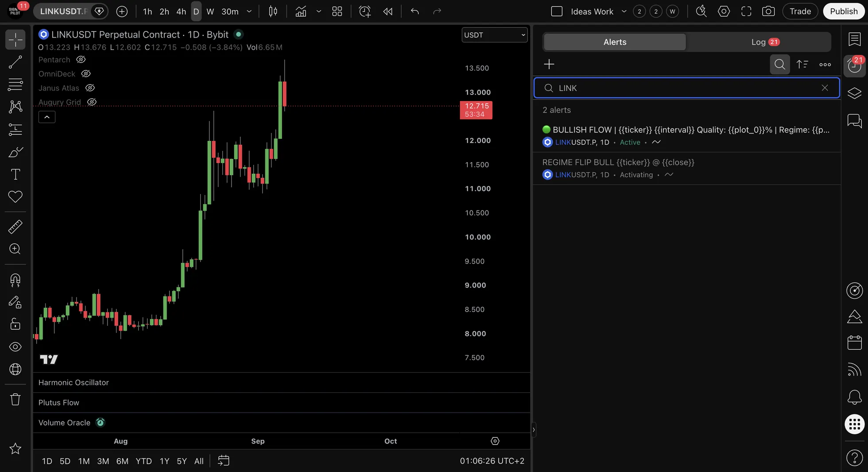The width and height of the screenshot is (868, 472).
Task: Select the 1Y date range
Action: pyautogui.click(x=164, y=461)
